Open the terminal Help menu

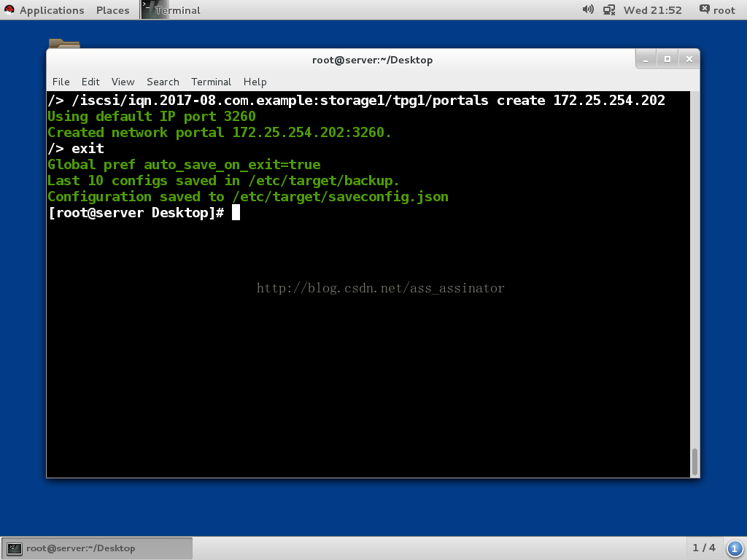[x=255, y=82]
